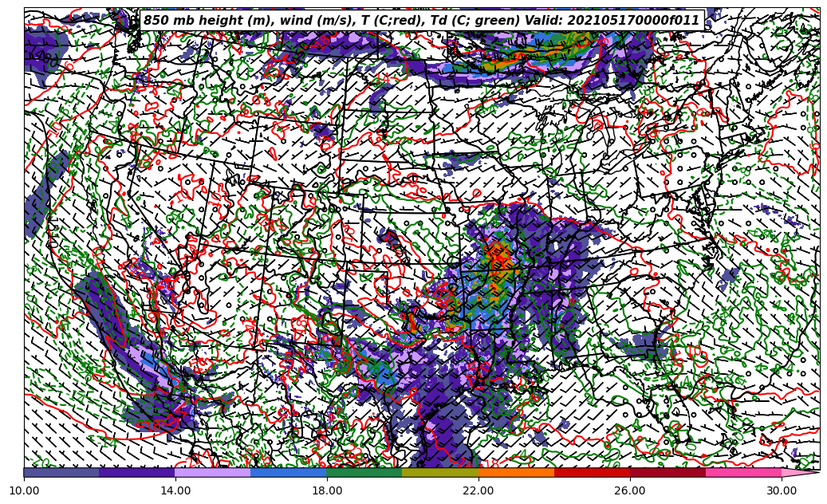Image resolution: width=827 pixels, height=504 pixels.
Task: Choose the olive 20–22 colorbar segment
Action: tap(440, 472)
